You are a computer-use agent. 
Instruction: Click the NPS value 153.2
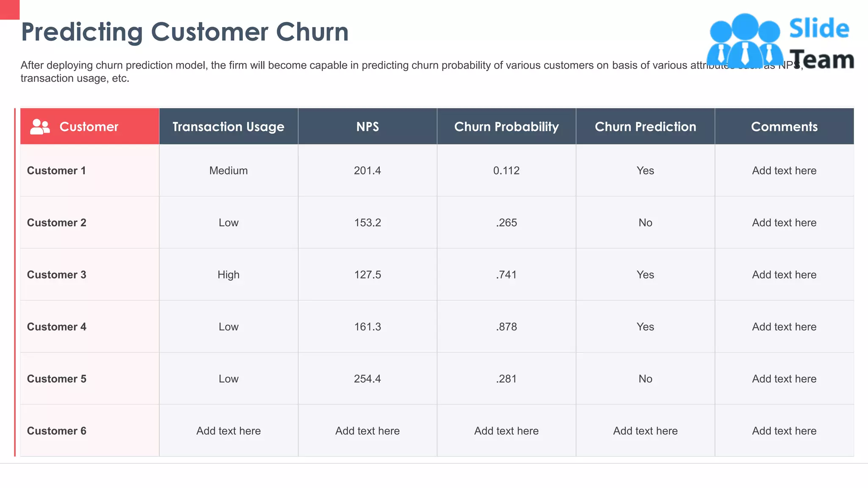(367, 223)
